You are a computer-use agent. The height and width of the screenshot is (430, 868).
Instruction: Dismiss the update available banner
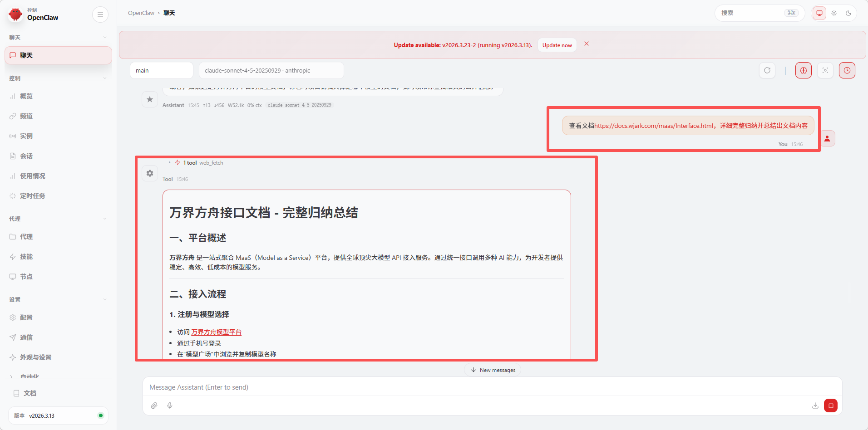(586, 44)
